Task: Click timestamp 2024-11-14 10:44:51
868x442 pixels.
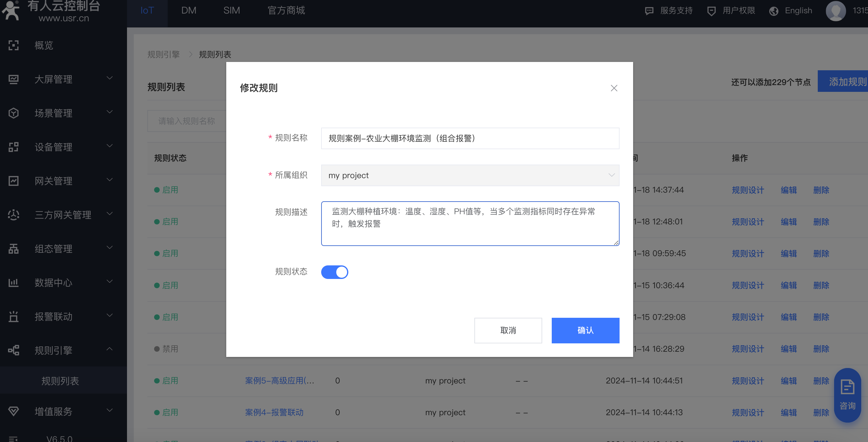Action: (x=644, y=381)
